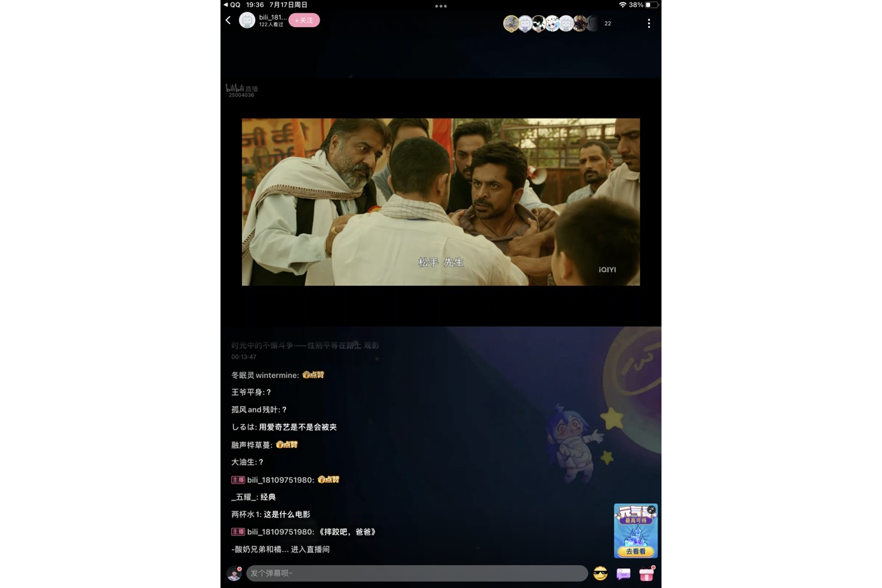Tap the streamer name bili_181…
Image resolution: width=882 pixels, height=588 pixels.
272,17
